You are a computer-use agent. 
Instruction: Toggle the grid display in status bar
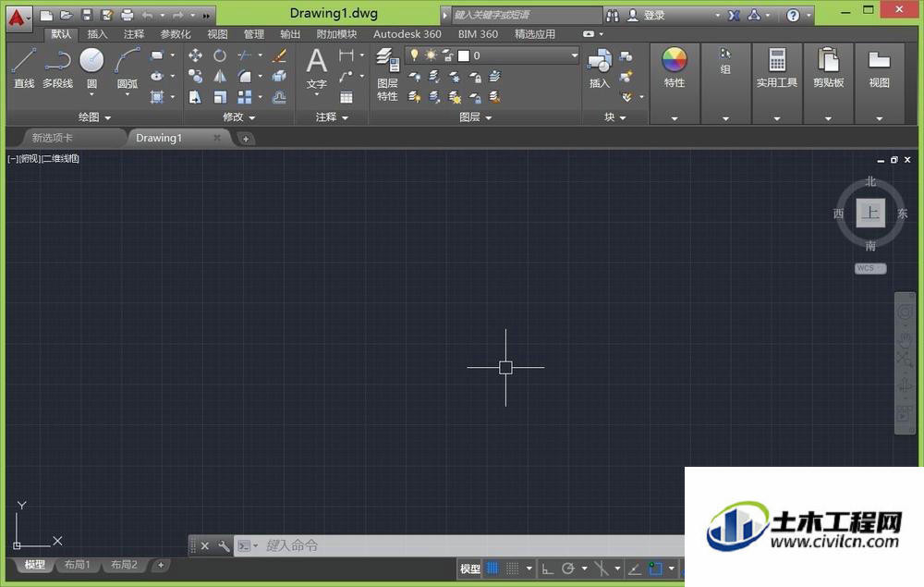[492, 569]
